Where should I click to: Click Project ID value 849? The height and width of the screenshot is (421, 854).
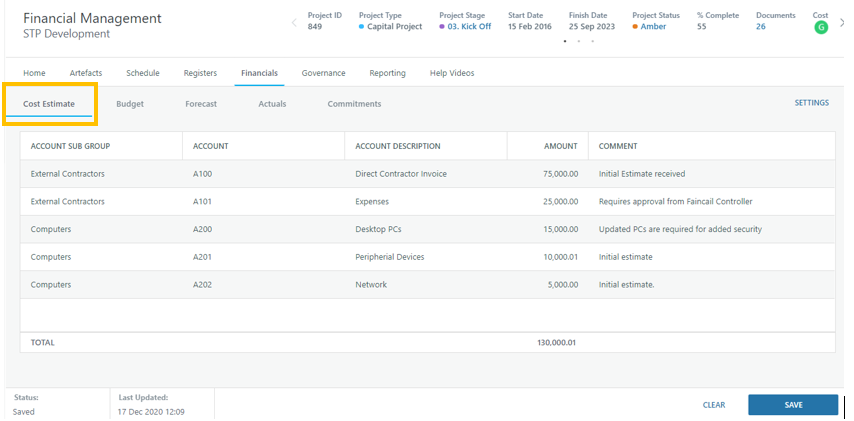tap(315, 26)
